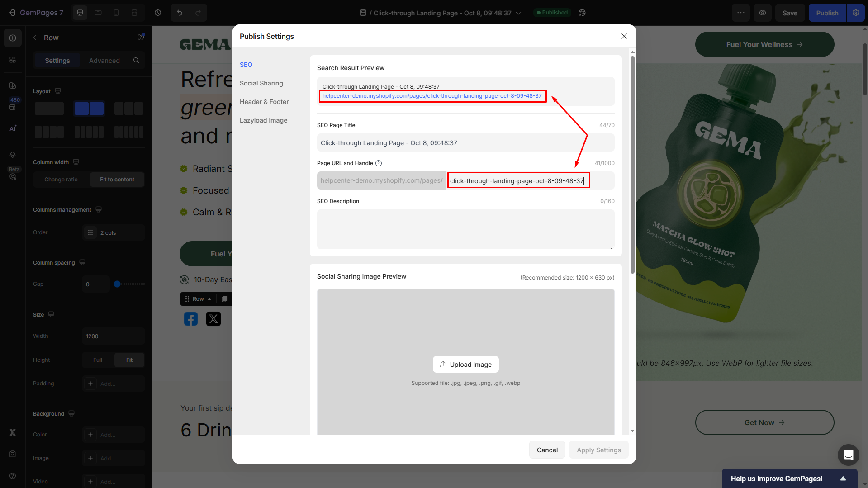Go to Lazyload Image settings
868x488 pixels.
(264, 120)
